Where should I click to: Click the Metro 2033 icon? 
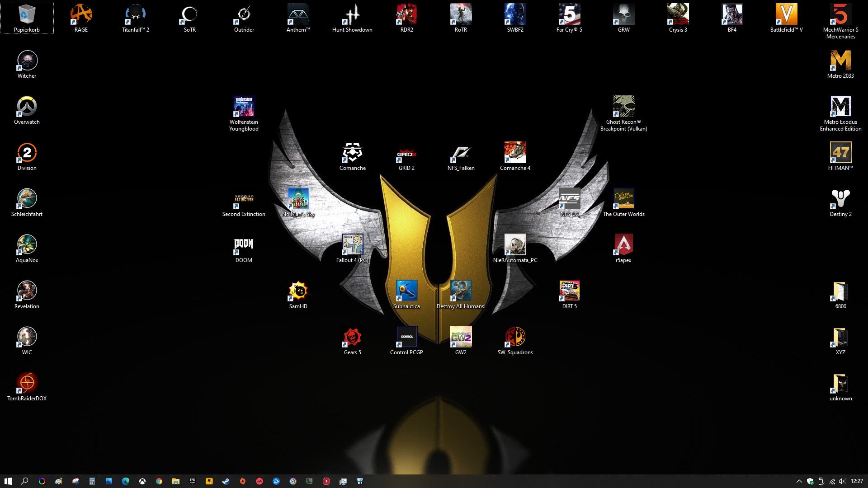[841, 61]
